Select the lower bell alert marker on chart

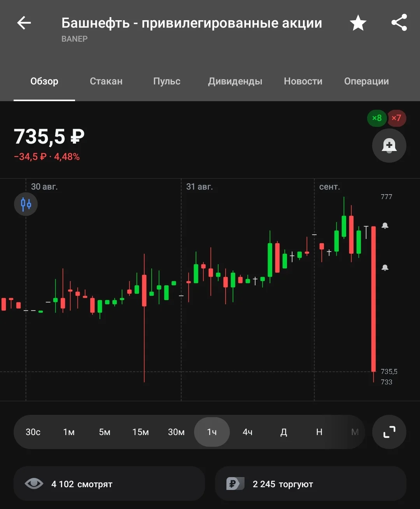coord(385,267)
